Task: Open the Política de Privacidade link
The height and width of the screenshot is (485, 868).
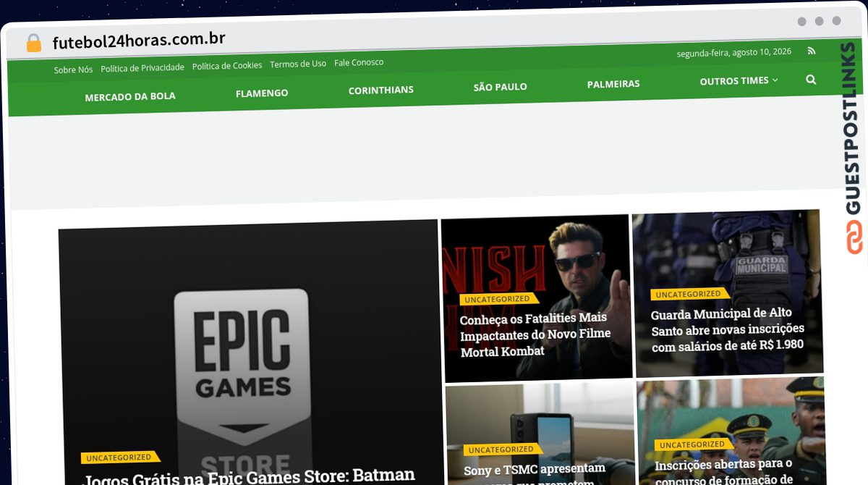Action: 142,67
